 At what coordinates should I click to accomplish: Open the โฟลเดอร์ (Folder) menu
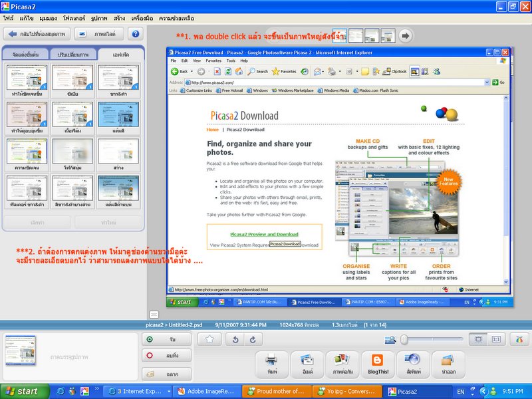coord(74,19)
